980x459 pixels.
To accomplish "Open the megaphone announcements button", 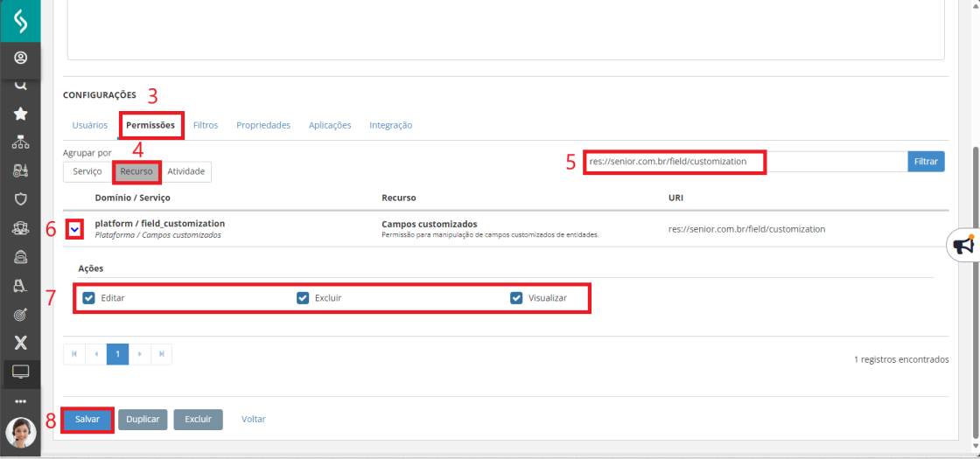I will click(x=963, y=246).
